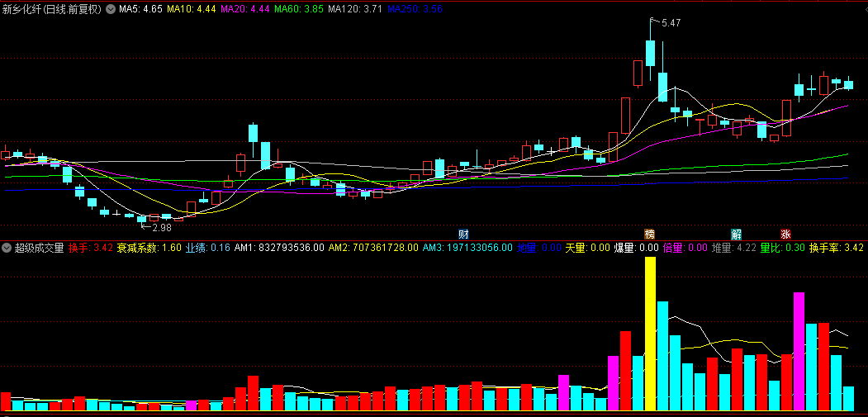Click the 涨 event marker
Screen dimensions: 868x417
click(x=785, y=234)
